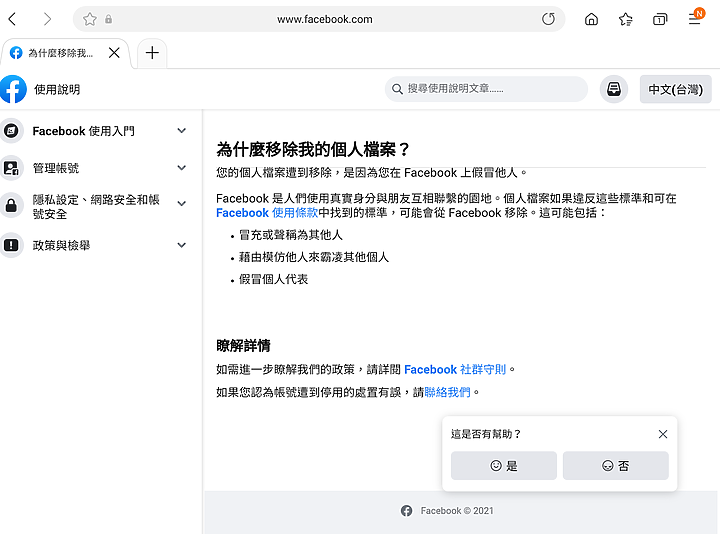The height and width of the screenshot is (534, 720).
Task: Expand the 管理帳號 chevron
Action: (182, 168)
